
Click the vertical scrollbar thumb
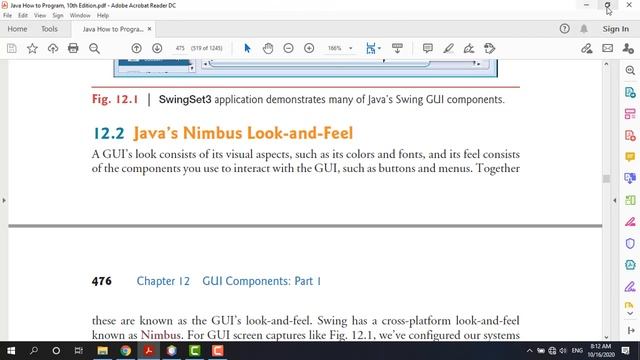point(606,178)
